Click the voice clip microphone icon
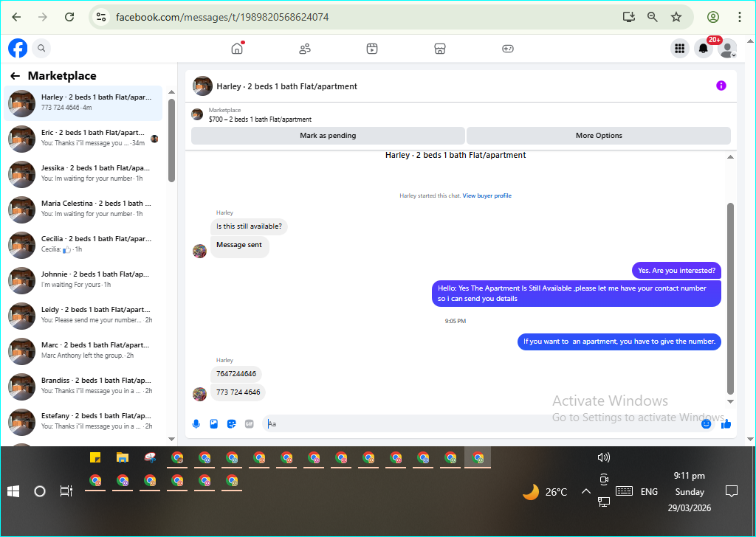The width and height of the screenshot is (756, 537). pyautogui.click(x=196, y=424)
